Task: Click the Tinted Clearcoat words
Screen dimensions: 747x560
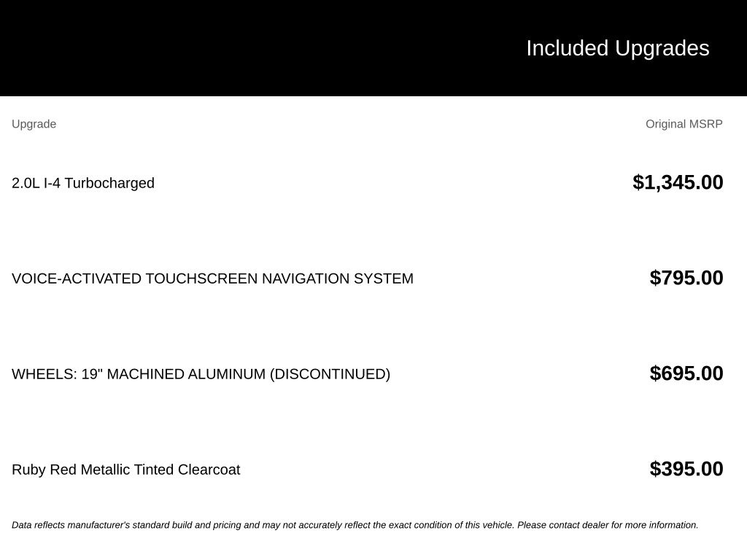Action: (x=187, y=470)
